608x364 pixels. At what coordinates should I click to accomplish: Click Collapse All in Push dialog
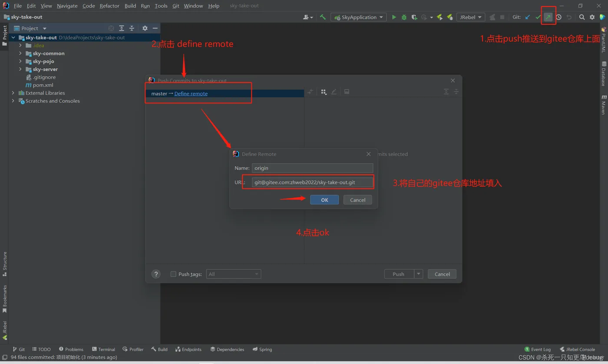tap(456, 92)
